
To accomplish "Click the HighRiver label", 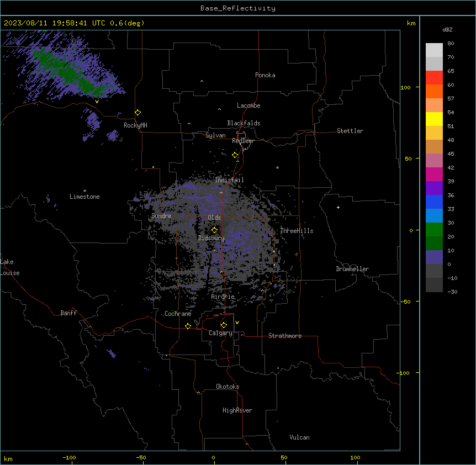I will pyautogui.click(x=237, y=410).
